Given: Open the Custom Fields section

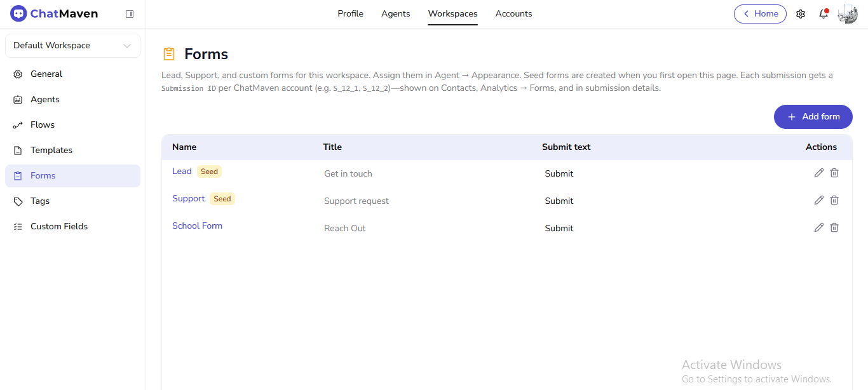Looking at the screenshot, I should click(x=58, y=226).
